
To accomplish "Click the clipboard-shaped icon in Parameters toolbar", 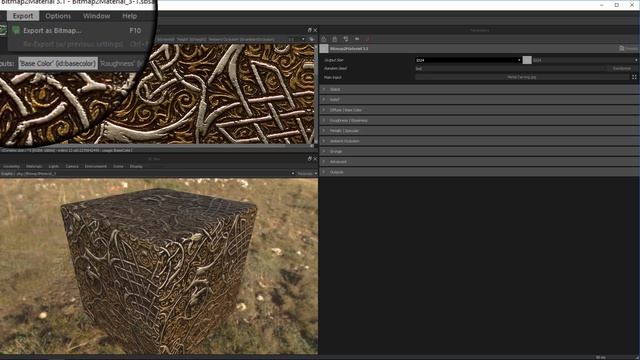I will (x=335, y=39).
